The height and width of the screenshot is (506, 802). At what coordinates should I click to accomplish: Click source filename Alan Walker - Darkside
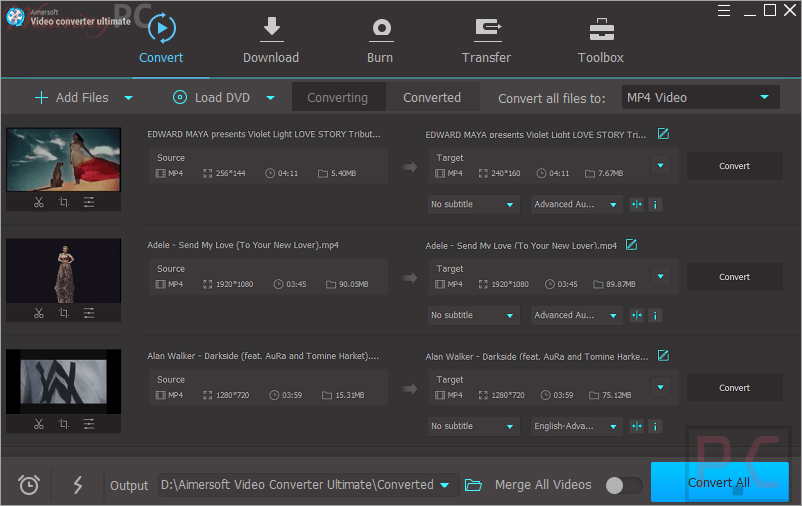point(263,356)
